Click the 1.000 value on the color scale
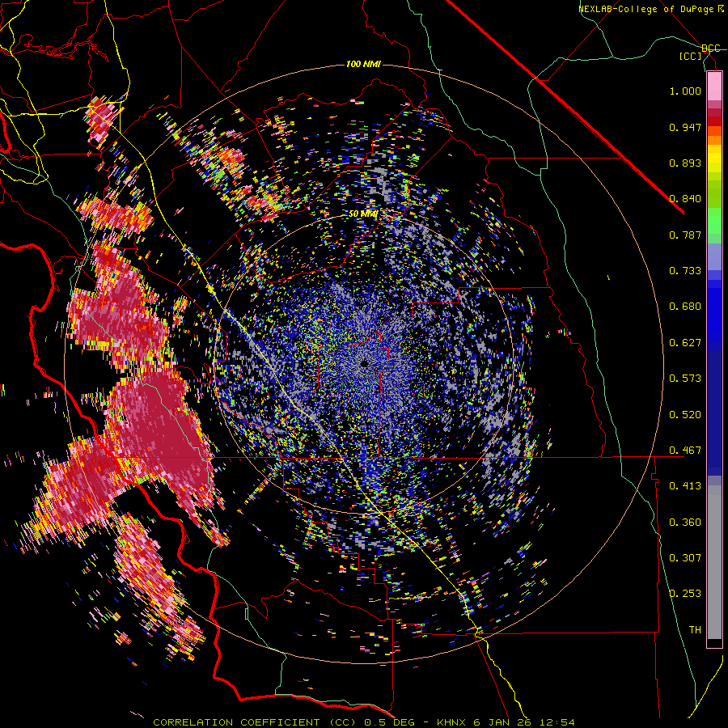Image resolution: width=728 pixels, height=728 pixels. click(x=685, y=91)
